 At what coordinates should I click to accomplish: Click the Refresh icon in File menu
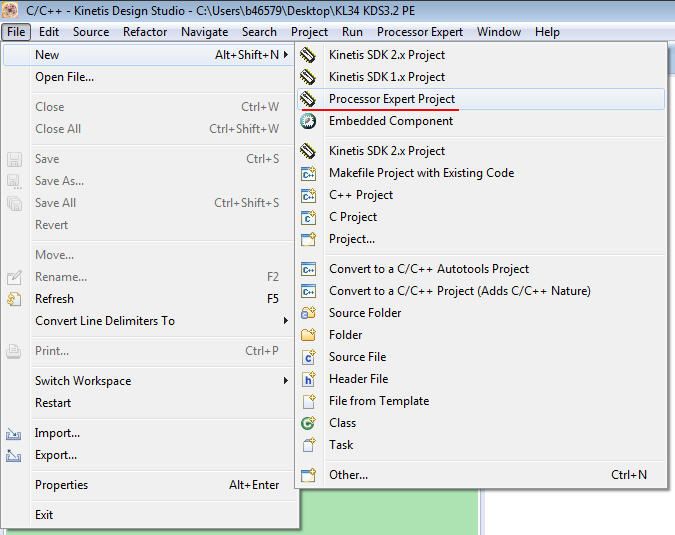(14, 299)
